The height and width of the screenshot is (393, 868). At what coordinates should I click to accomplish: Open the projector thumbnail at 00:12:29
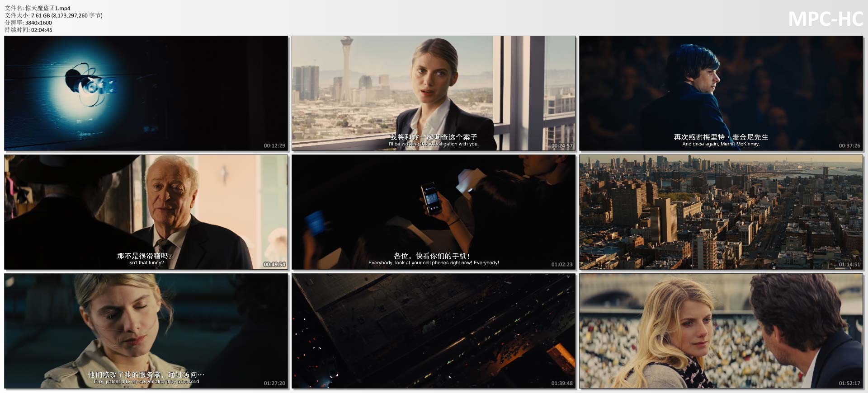click(146, 93)
